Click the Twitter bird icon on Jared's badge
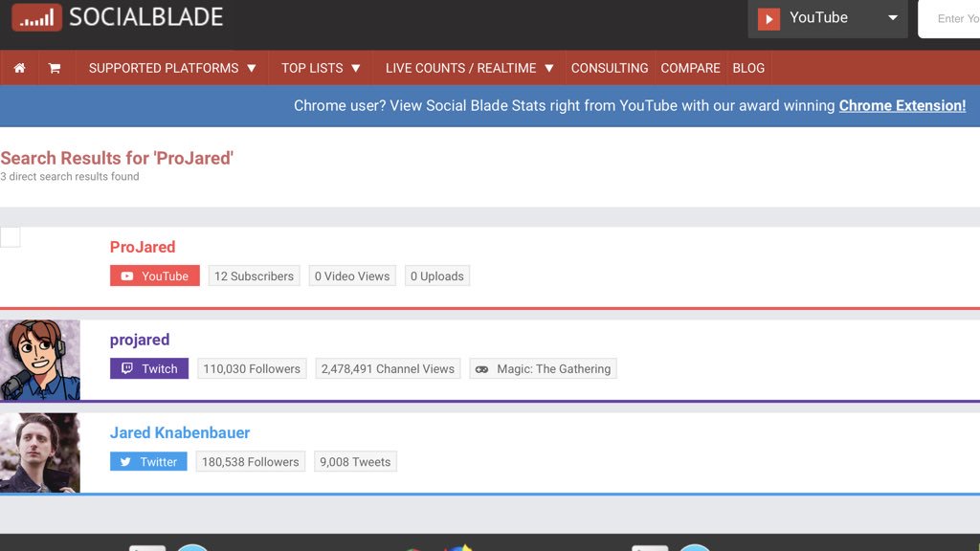This screenshot has width=980, height=551. click(x=125, y=462)
